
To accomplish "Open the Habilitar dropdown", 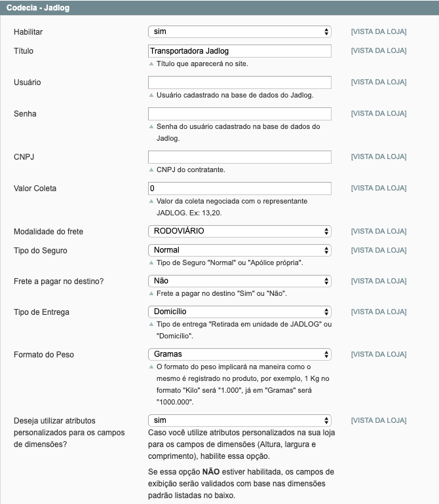I will pos(240,31).
